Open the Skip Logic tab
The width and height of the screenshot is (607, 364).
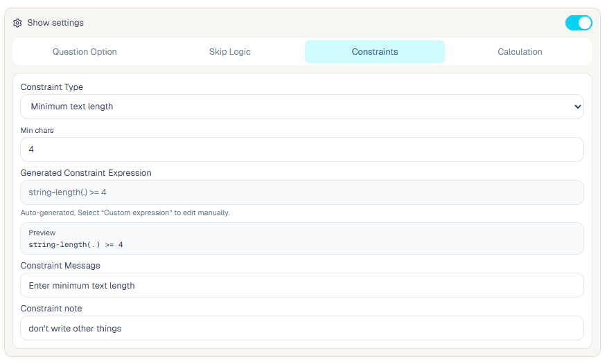pyautogui.click(x=230, y=52)
